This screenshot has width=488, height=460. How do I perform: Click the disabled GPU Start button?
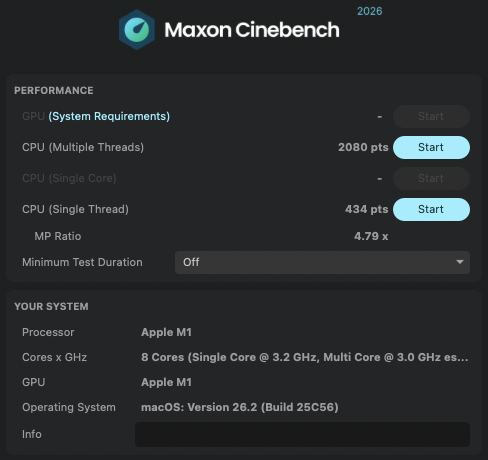click(431, 116)
